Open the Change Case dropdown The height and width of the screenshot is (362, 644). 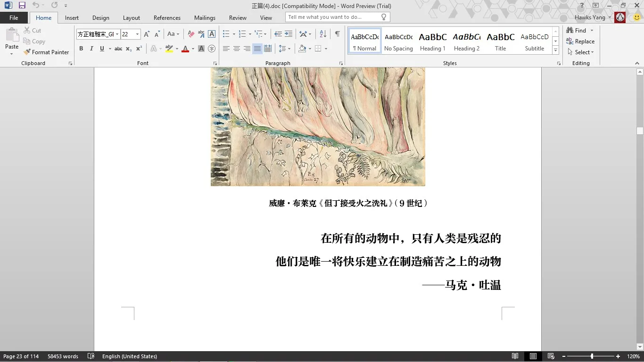click(x=173, y=34)
